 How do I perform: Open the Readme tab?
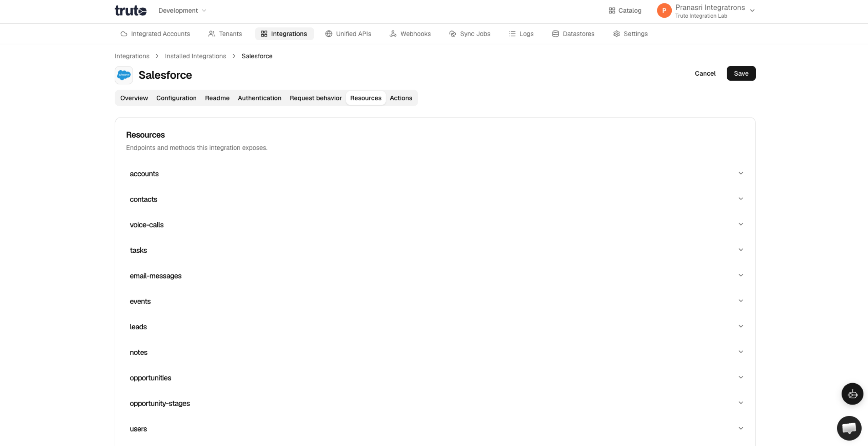point(217,98)
